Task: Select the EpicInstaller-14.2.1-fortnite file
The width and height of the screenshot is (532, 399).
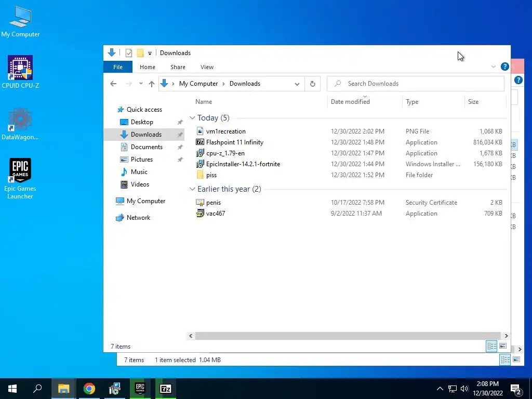Action: (243, 164)
